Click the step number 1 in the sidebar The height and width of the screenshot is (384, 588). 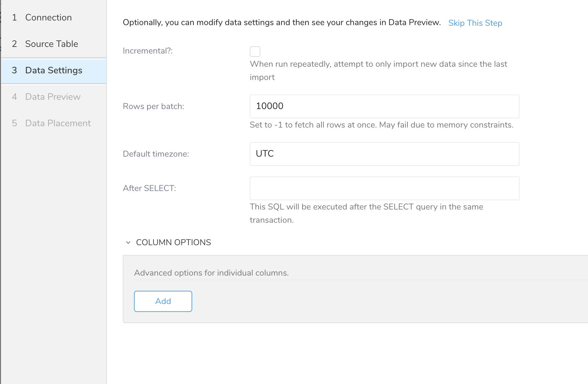click(14, 18)
